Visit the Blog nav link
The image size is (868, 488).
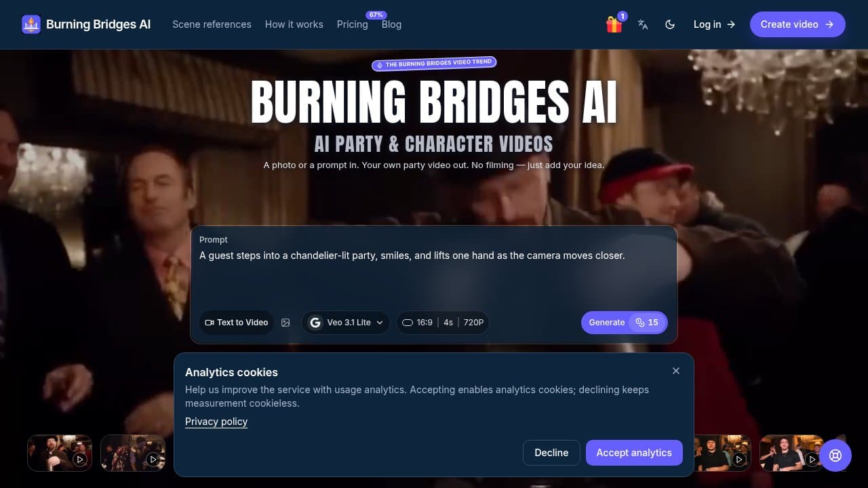click(391, 24)
